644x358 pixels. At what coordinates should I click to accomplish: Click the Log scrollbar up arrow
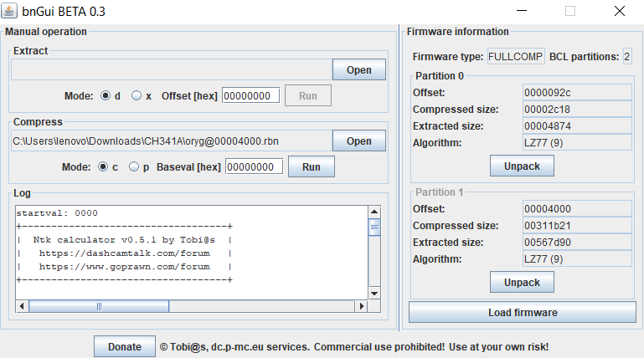pyautogui.click(x=374, y=212)
